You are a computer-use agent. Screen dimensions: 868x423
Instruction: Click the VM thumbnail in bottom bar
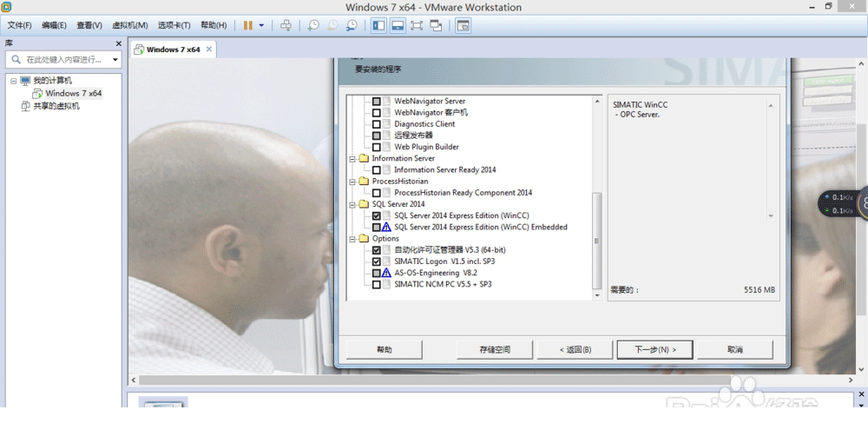163,401
